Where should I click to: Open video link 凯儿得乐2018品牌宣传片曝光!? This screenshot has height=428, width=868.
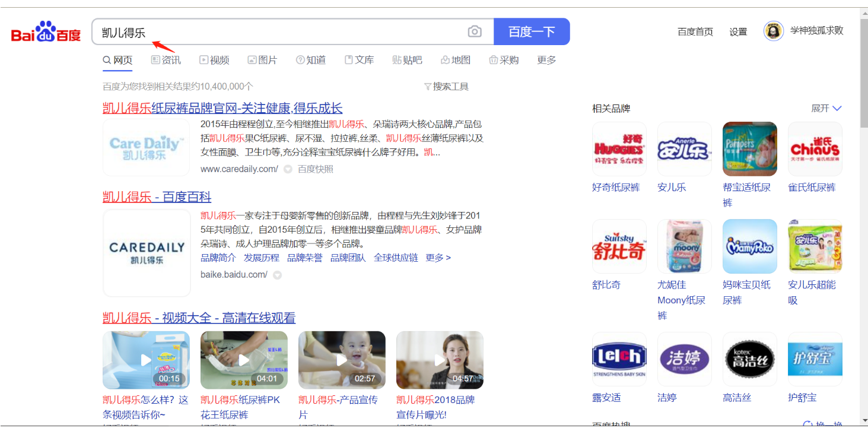click(435, 407)
